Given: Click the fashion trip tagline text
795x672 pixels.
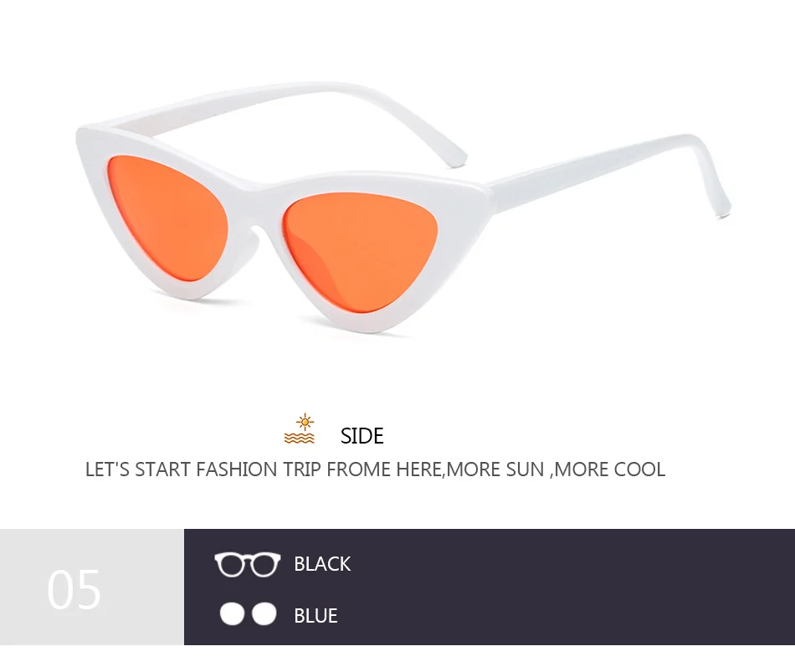Looking at the screenshot, I should 375,469.
